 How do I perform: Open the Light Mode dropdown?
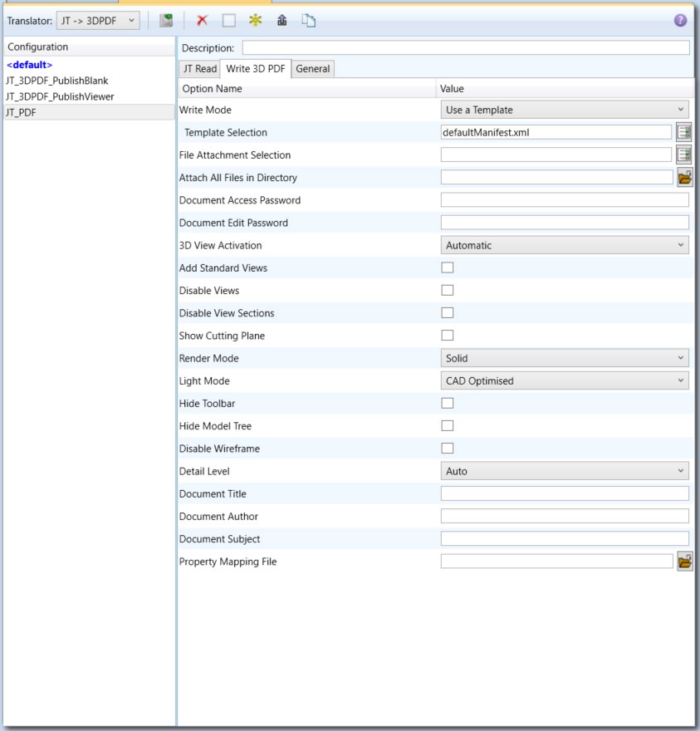click(x=565, y=381)
